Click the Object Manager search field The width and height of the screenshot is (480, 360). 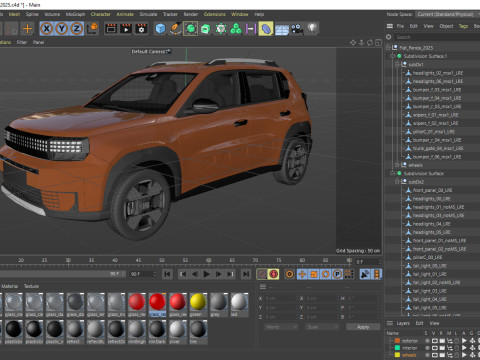[437, 37]
